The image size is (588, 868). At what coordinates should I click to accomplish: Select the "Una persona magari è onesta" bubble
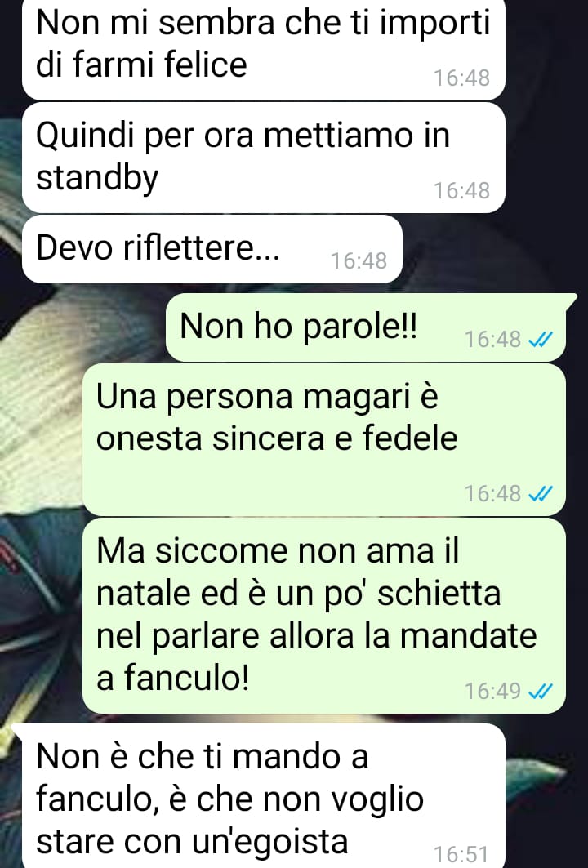click(324, 439)
